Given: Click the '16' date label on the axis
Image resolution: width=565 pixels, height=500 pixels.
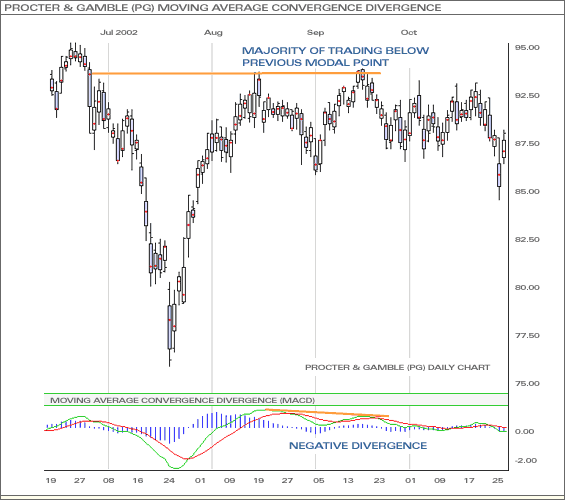Looking at the screenshot, I should coord(138,481).
